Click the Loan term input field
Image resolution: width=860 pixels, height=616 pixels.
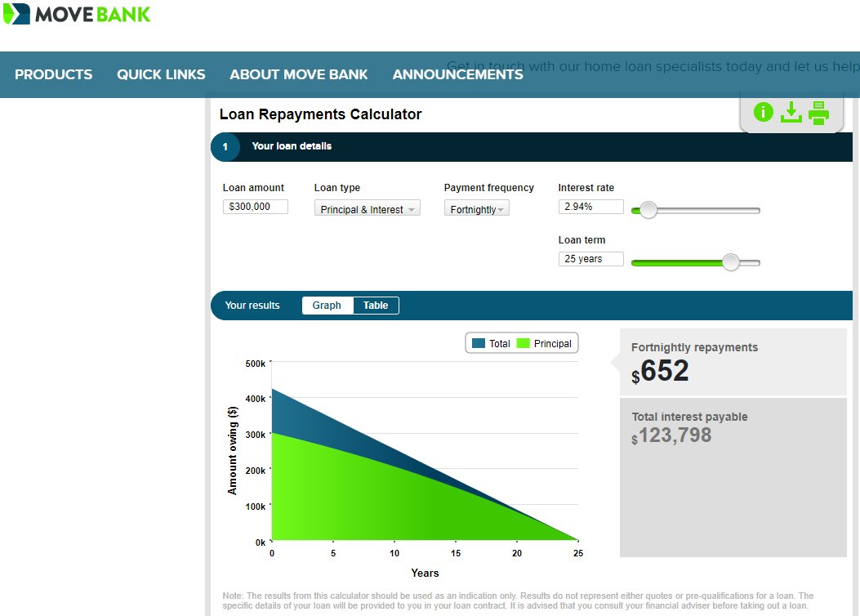590,259
